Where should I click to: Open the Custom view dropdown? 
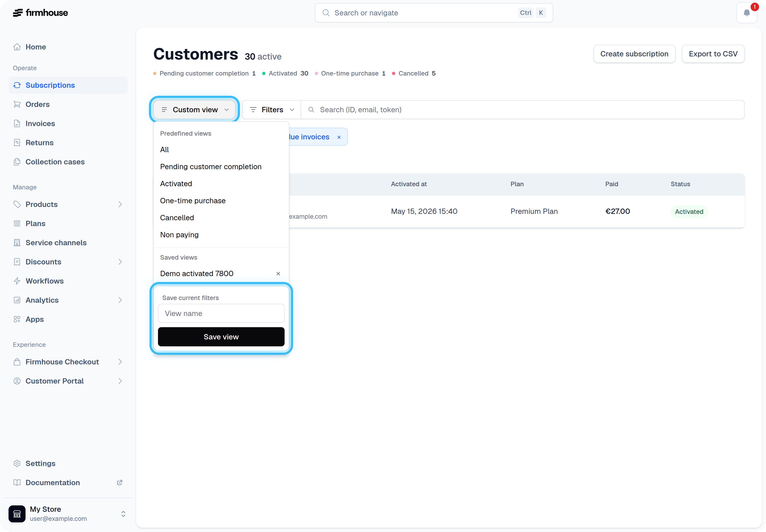(195, 110)
